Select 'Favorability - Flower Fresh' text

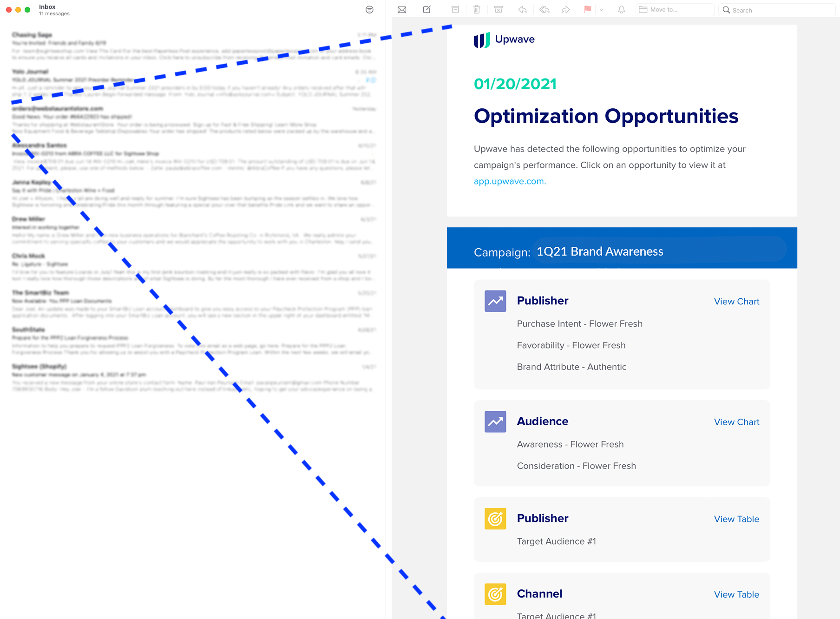pos(571,345)
